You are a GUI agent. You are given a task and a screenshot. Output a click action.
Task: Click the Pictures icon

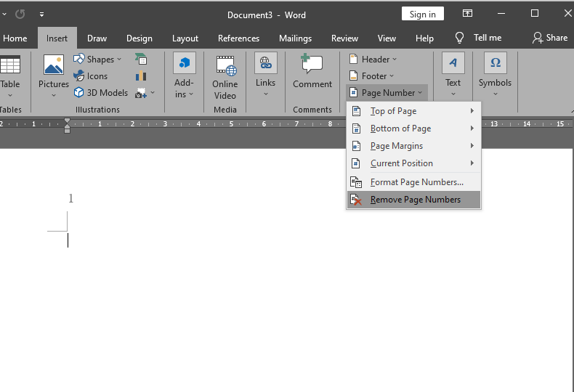click(54, 75)
